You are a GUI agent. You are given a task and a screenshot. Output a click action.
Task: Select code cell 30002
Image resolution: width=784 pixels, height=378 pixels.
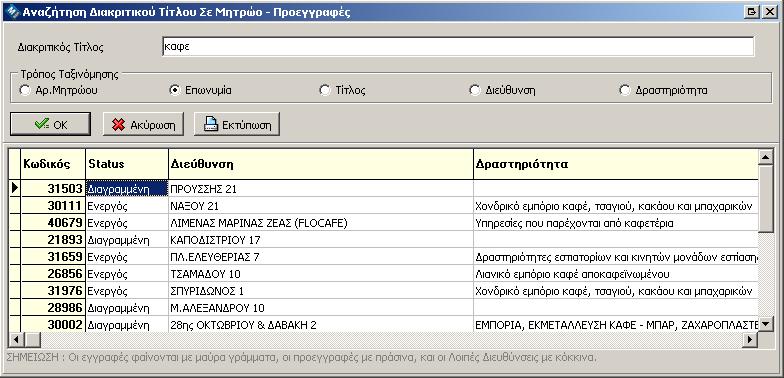click(x=53, y=324)
